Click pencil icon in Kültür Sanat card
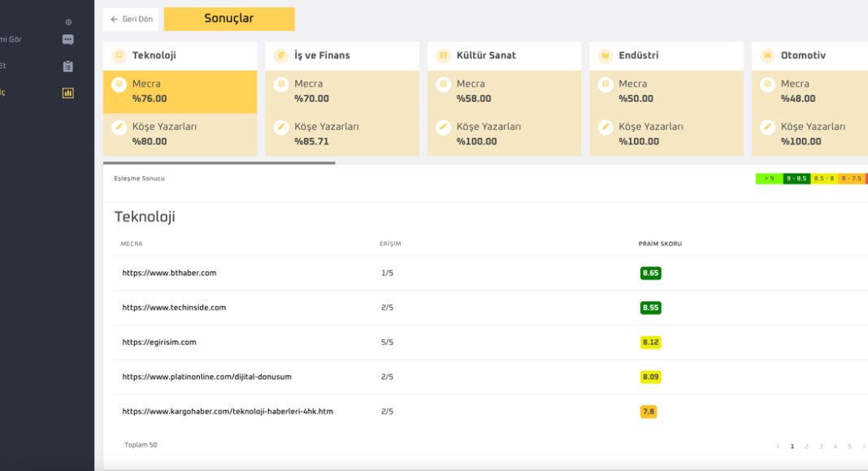Viewport: 868px width, 471px height. pos(444,127)
